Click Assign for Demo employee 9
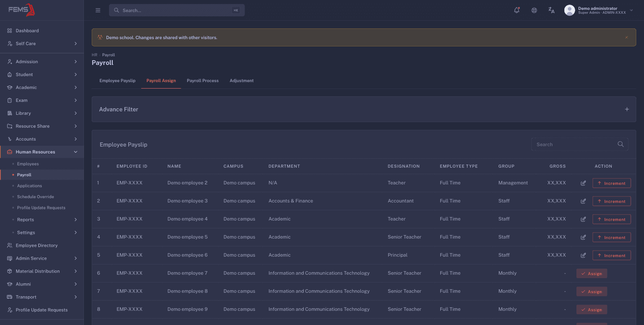 click(x=592, y=310)
